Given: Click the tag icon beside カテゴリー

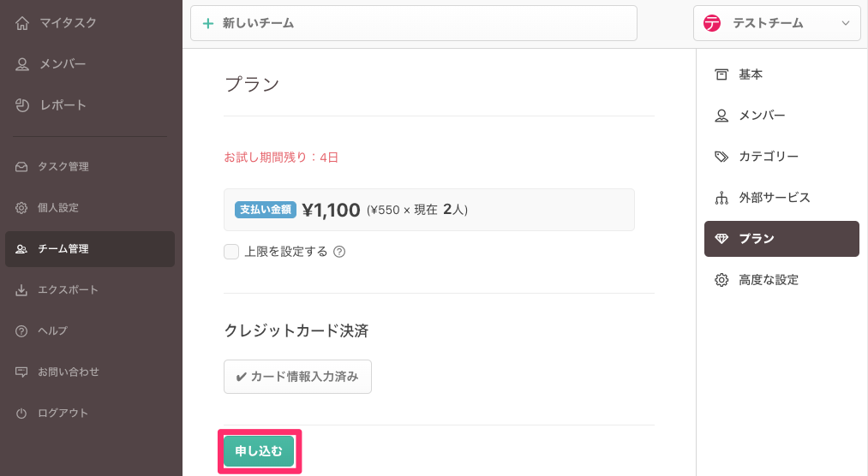Looking at the screenshot, I should pos(721,157).
